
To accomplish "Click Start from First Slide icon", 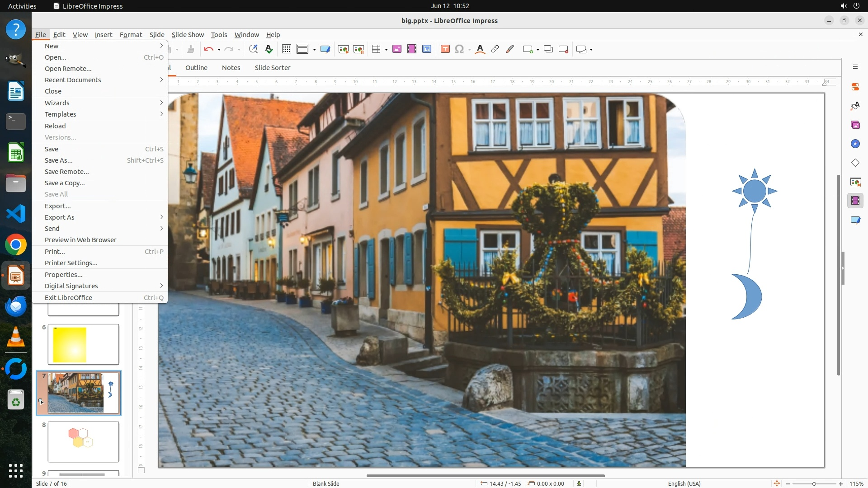I will pyautogui.click(x=343, y=49).
